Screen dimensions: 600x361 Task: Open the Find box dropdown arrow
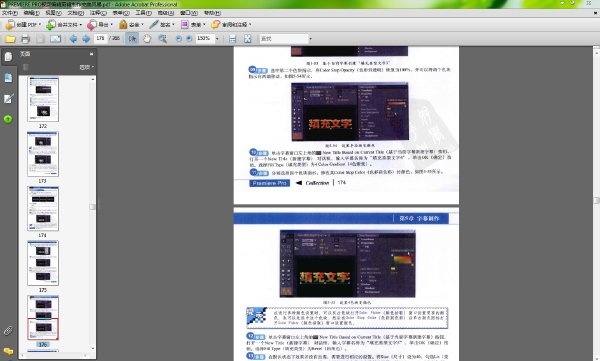pyautogui.click(x=310, y=39)
